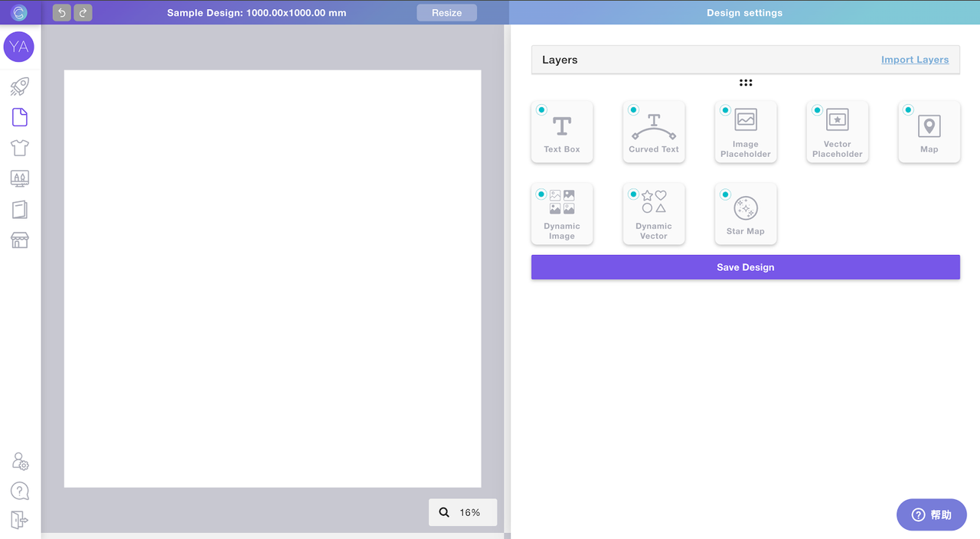Open the rocket launch sidebar icon
The height and width of the screenshot is (539, 980).
pyautogui.click(x=19, y=87)
